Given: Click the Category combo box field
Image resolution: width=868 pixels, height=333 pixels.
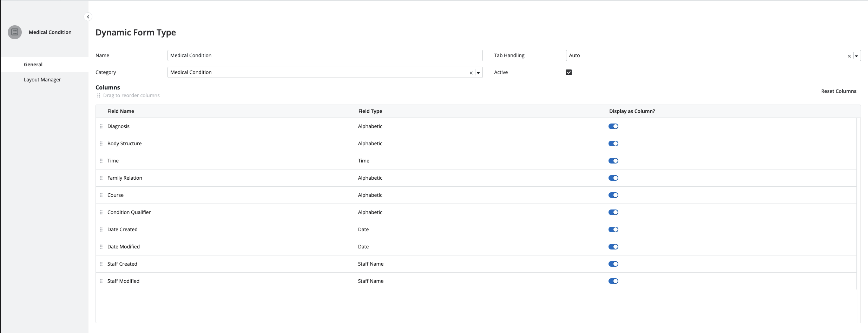Looking at the screenshot, I should click(325, 72).
